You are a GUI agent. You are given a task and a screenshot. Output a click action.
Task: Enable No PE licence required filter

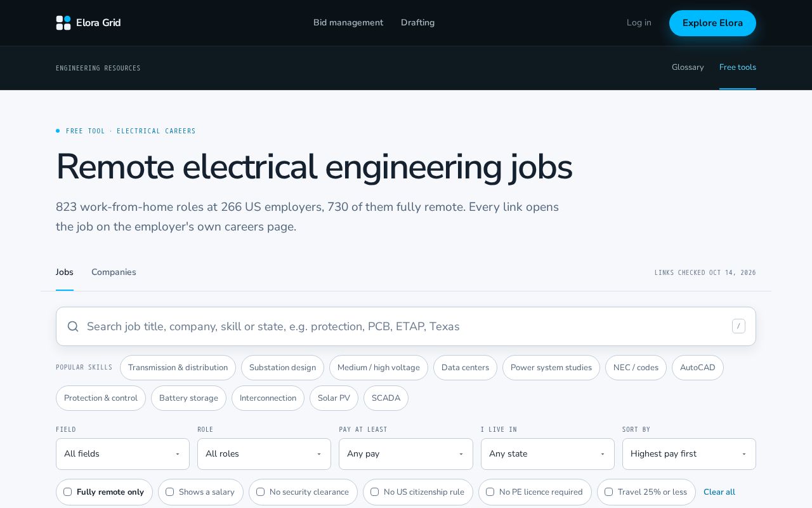pyautogui.click(x=490, y=492)
